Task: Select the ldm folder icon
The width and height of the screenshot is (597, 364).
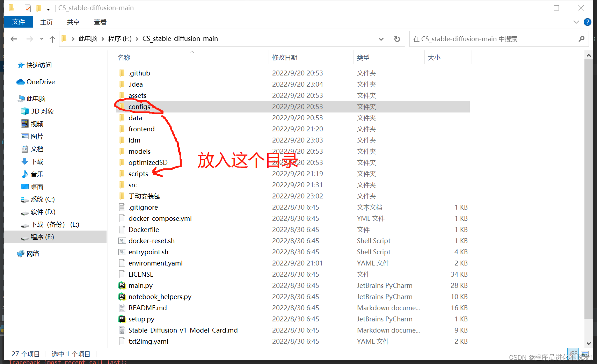Action: pyautogui.click(x=122, y=140)
